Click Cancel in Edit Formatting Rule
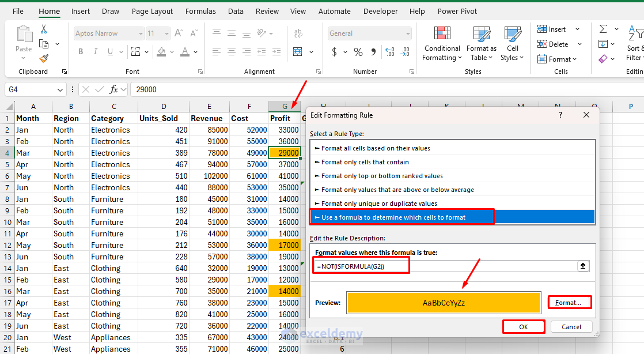This screenshot has height=354, width=644. pyautogui.click(x=571, y=327)
